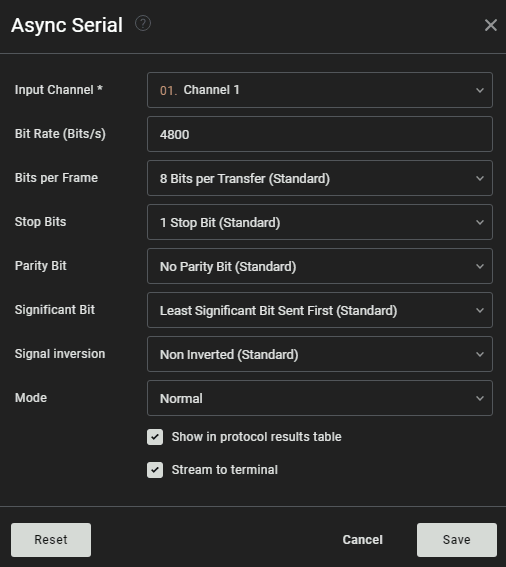Click the Bits per Frame label
This screenshot has height=567, width=506.
pyautogui.click(x=56, y=178)
